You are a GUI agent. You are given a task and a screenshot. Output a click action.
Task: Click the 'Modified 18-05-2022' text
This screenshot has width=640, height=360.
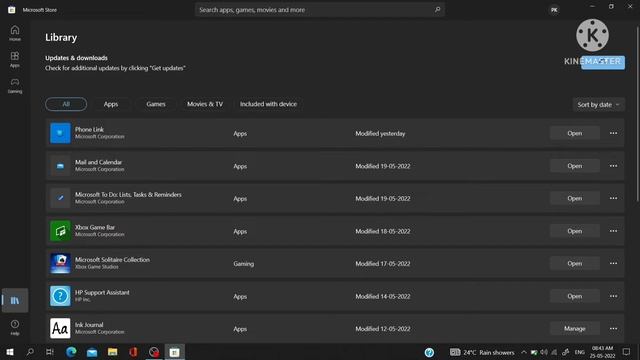click(382, 231)
